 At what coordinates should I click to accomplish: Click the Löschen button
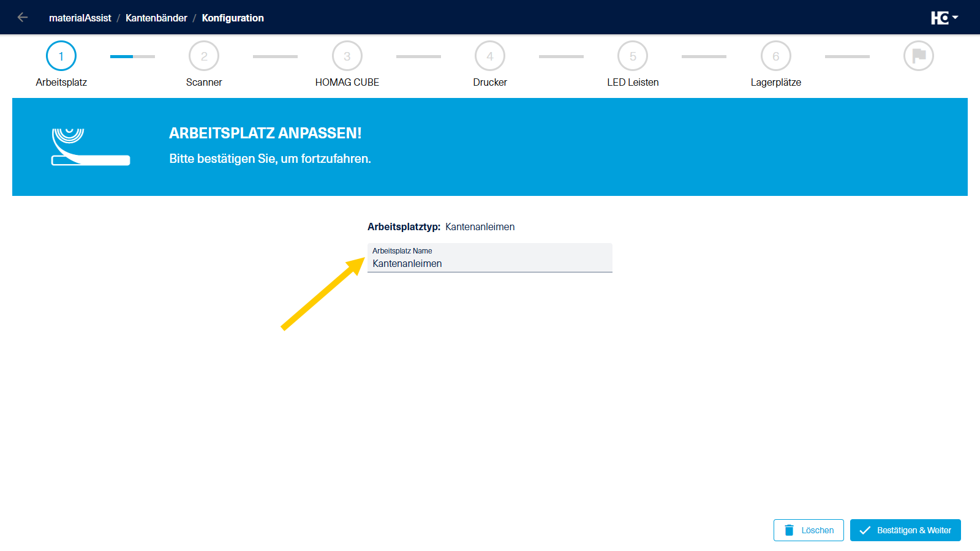pyautogui.click(x=809, y=530)
